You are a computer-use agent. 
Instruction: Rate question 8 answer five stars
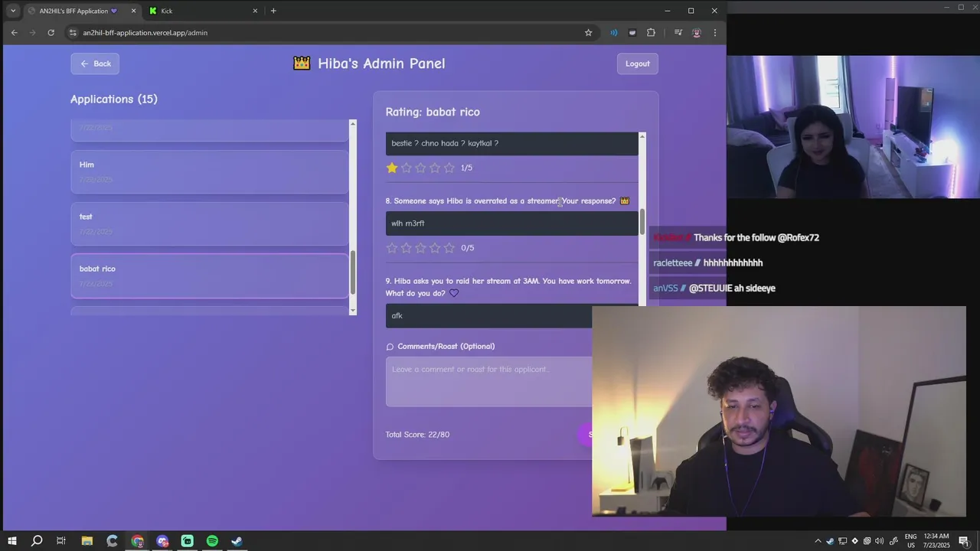click(x=449, y=248)
